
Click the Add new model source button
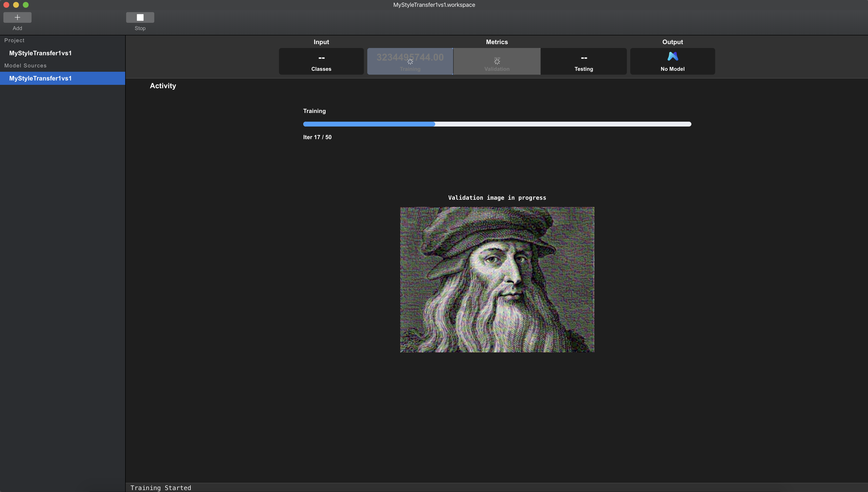tap(17, 17)
